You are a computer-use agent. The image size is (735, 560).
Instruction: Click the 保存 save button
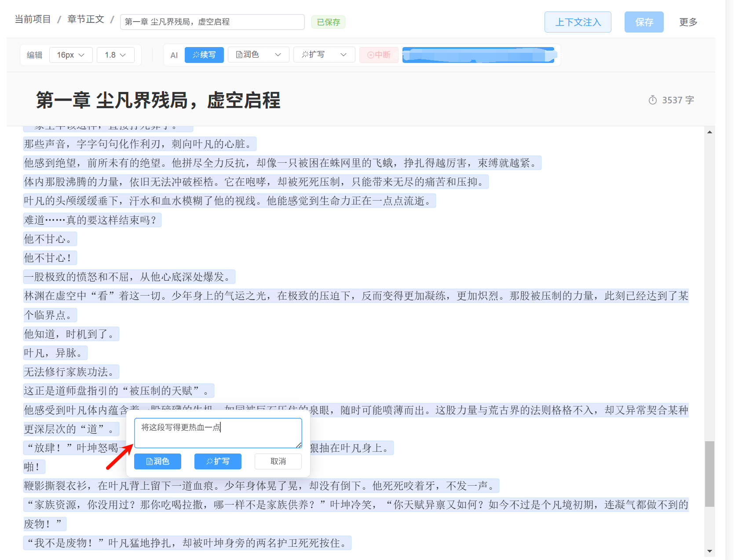pyautogui.click(x=644, y=22)
